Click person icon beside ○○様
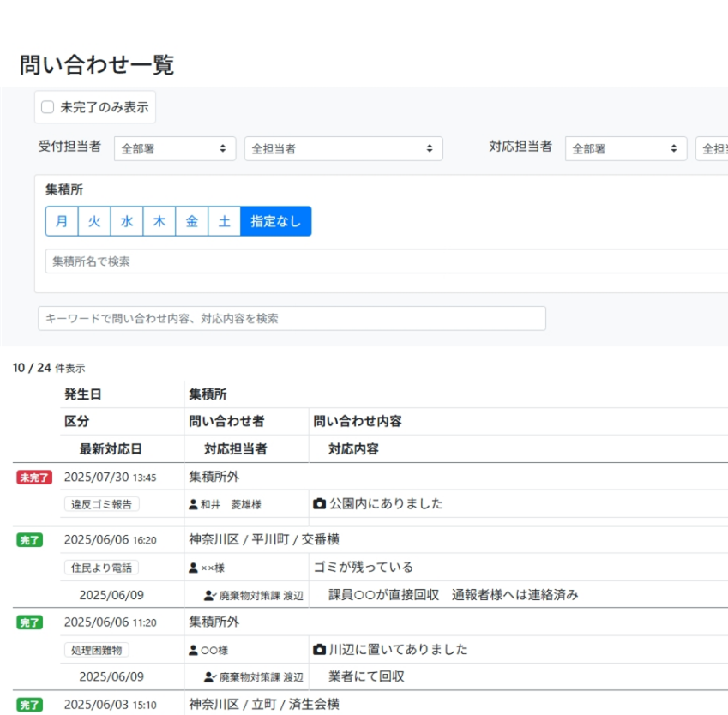The height and width of the screenshot is (715, 728). coord(193,651)
